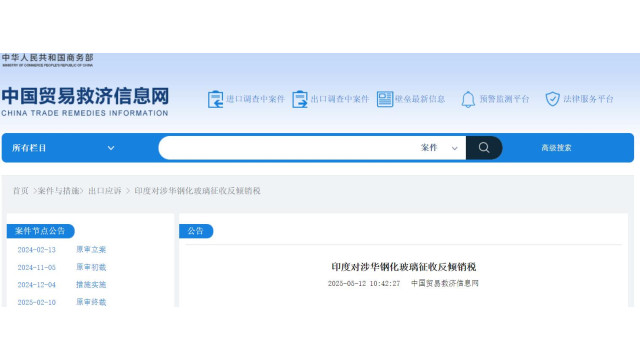
Task: Click the magnifier search button
Action: click(x=484, y=148)
